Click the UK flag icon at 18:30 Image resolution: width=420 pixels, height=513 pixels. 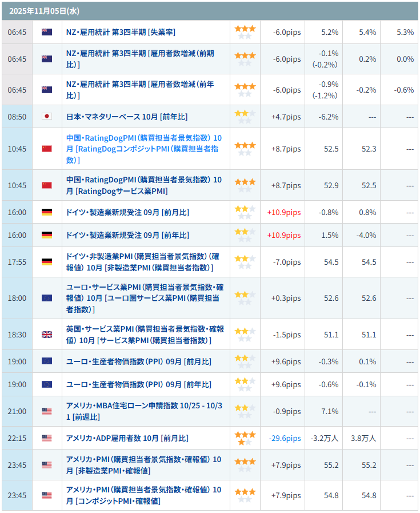(47, 335)
